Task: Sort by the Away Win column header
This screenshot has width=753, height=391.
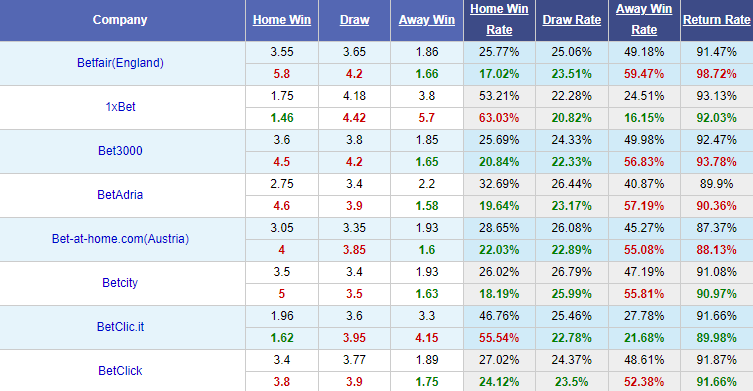Action: tap(426, 20)
